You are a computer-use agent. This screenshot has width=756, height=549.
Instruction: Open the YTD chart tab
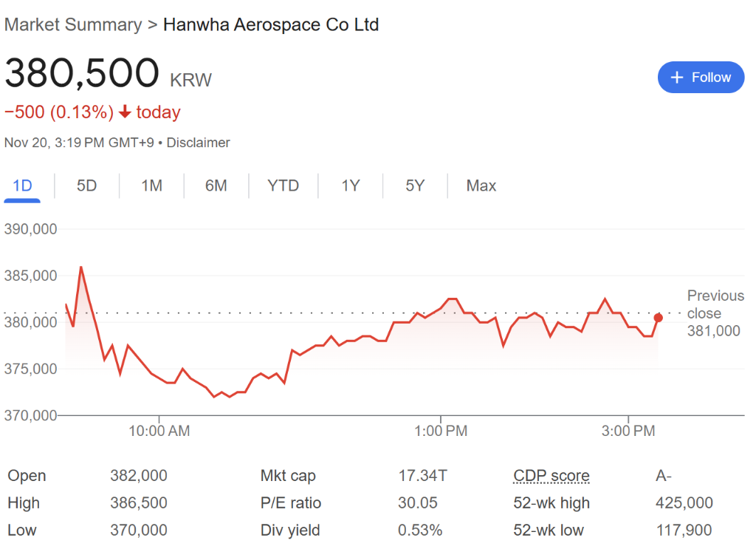click(283, 185)
